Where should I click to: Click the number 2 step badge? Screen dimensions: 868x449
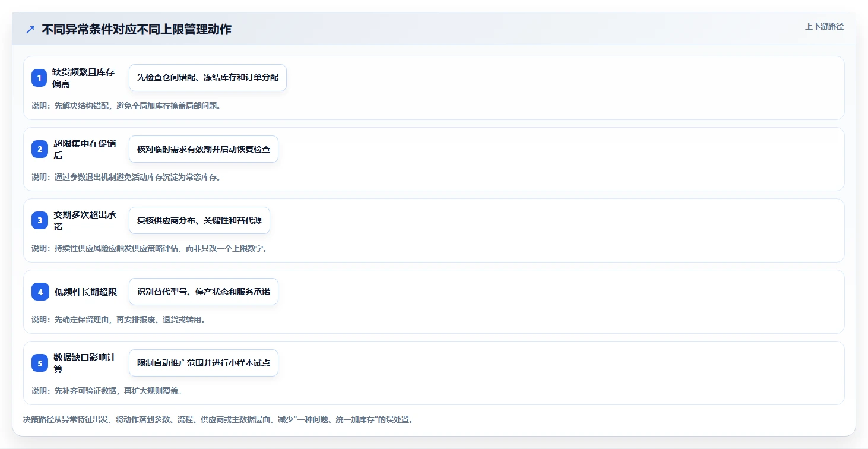point(40,149)
